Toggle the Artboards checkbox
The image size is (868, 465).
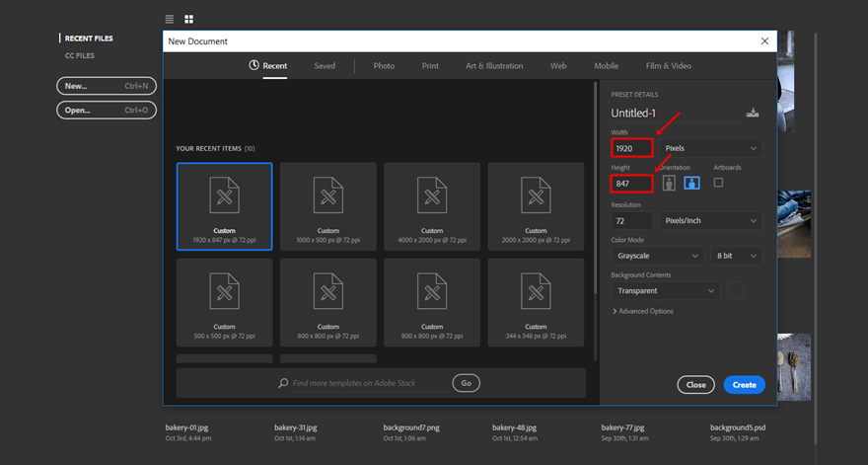click(718, 183)
